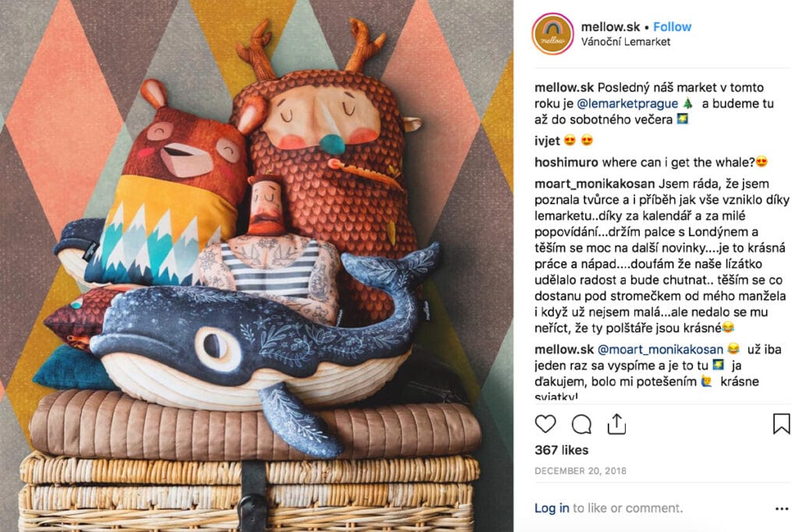The height and width of the screenshot is (532, 798).
Task: Open the @moart_monikakosan mention in the reply
Action: (660, 350)
